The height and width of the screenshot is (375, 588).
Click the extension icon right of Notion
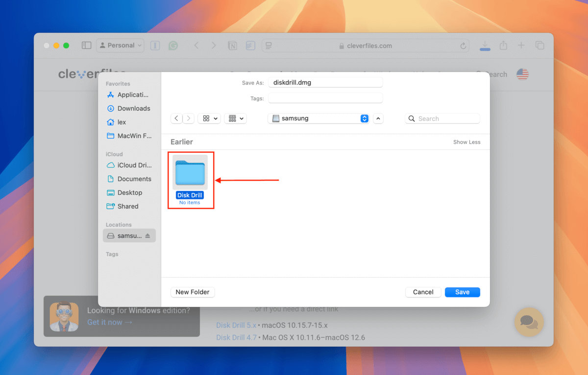250,46
